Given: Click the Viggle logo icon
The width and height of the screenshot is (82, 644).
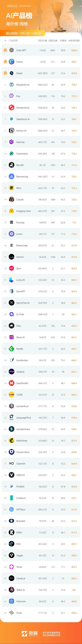Looking at the screenshot, I should 11,555.
